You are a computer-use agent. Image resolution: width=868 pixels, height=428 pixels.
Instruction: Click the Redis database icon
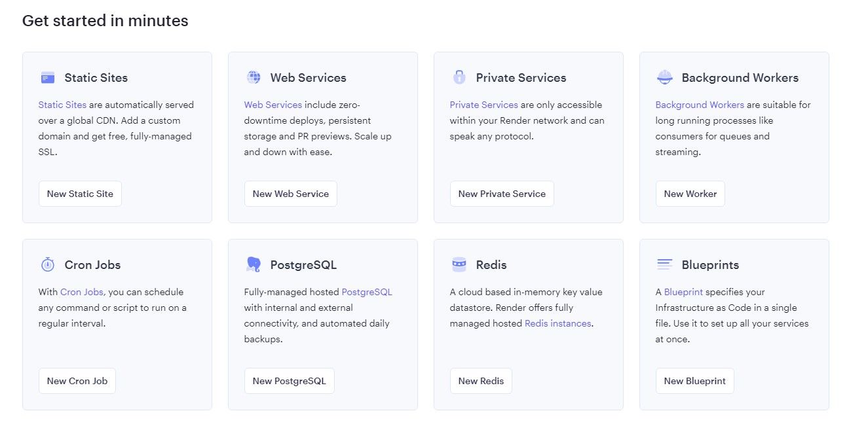pos(459,264)
